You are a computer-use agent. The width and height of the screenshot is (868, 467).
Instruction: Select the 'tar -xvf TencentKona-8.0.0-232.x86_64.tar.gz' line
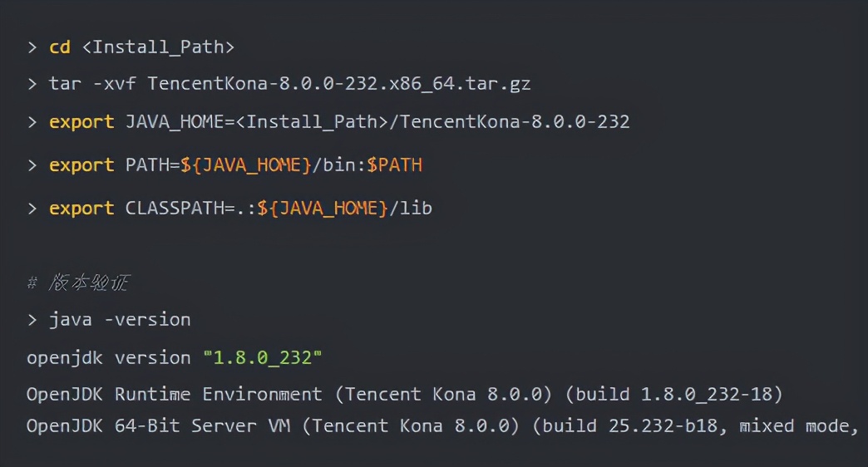pos(279,84)
